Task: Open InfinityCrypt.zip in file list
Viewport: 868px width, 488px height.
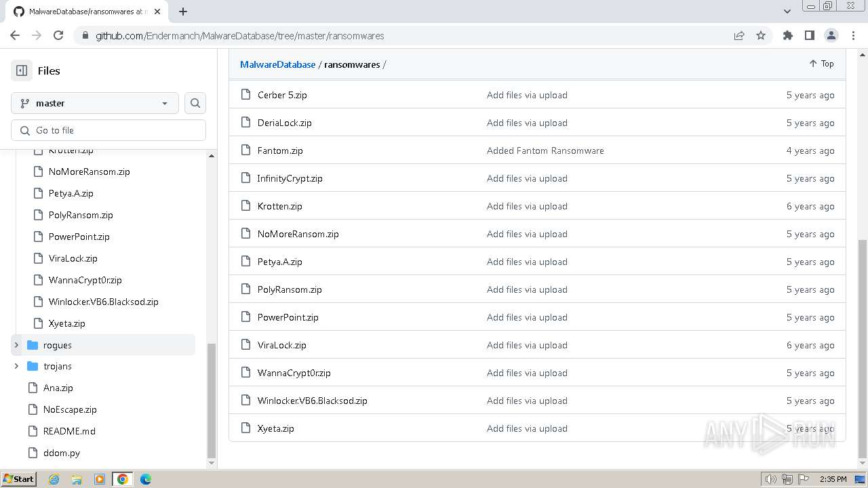Action: tap(290, 178)
